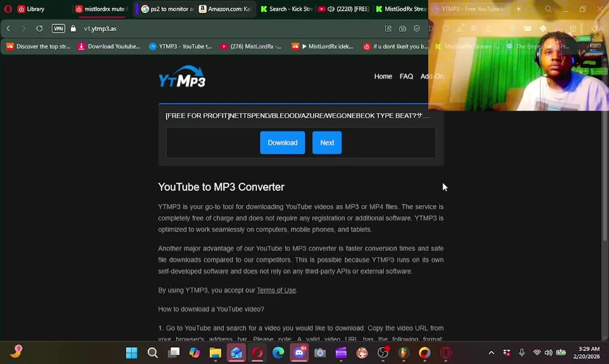This screenshot has height=364, width=609.
Task: Open the 'Discover the top str...' bookmark
Action: coord(38,47)
